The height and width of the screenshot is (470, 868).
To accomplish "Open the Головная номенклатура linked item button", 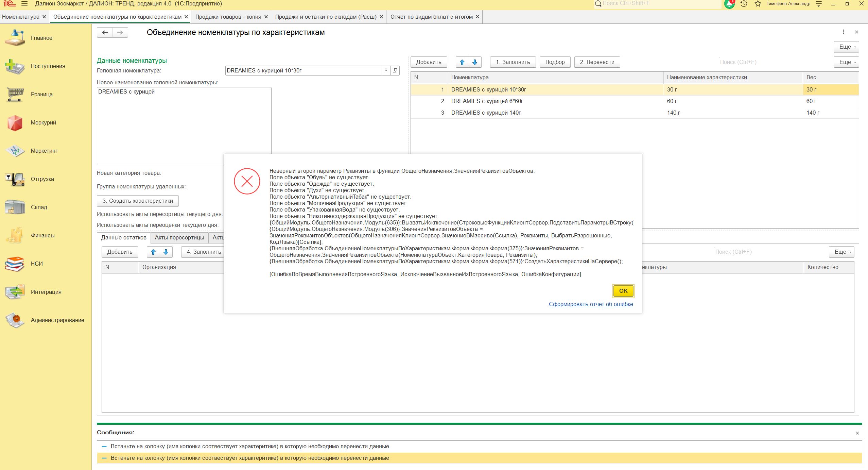I will (x=395, y=71).
